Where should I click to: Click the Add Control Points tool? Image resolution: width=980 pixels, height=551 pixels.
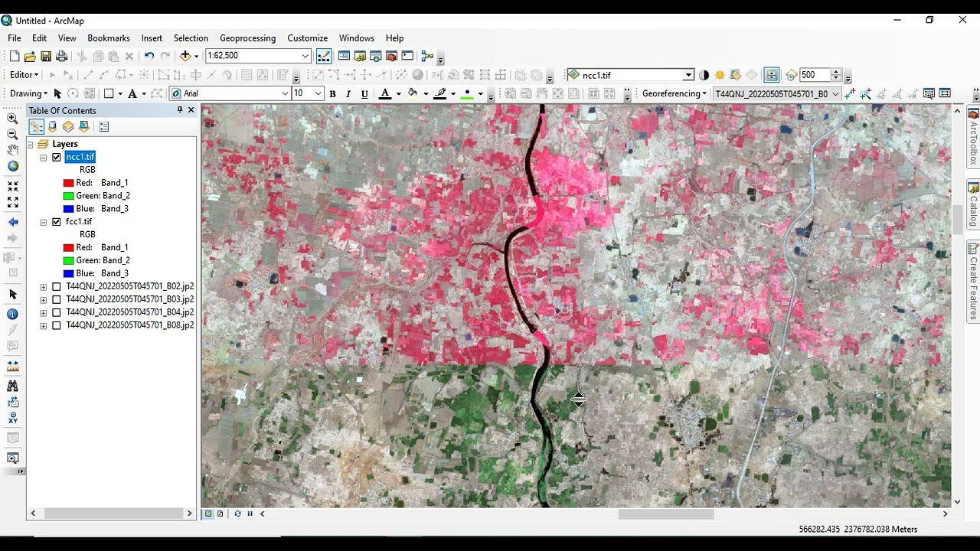click(x=850, y=94)
